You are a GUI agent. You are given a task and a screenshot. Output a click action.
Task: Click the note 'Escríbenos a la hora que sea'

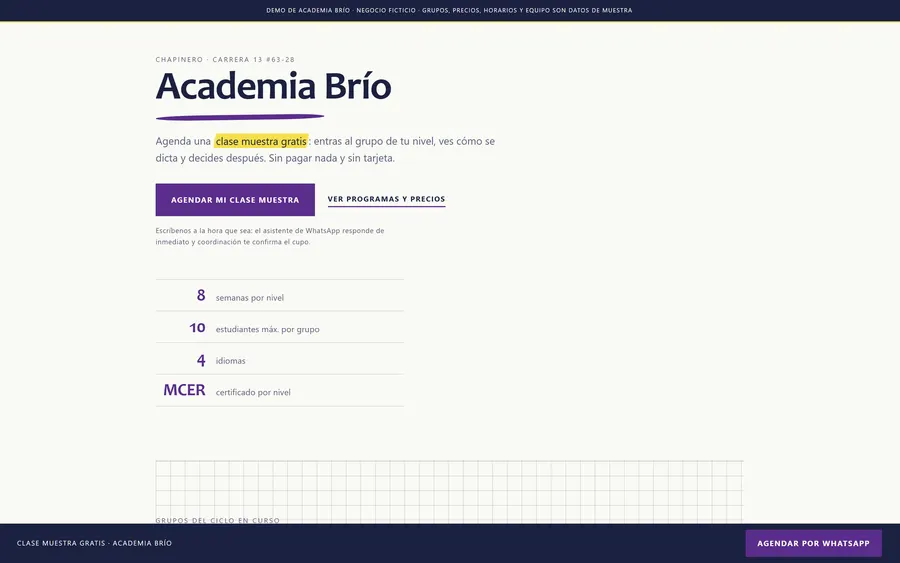(270, 236)
